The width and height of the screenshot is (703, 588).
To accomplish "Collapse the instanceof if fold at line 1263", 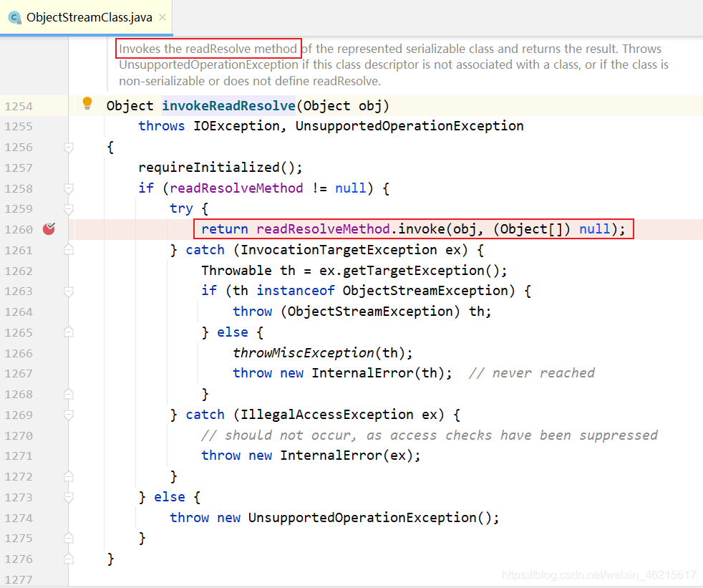I will [x=69, y=291].
